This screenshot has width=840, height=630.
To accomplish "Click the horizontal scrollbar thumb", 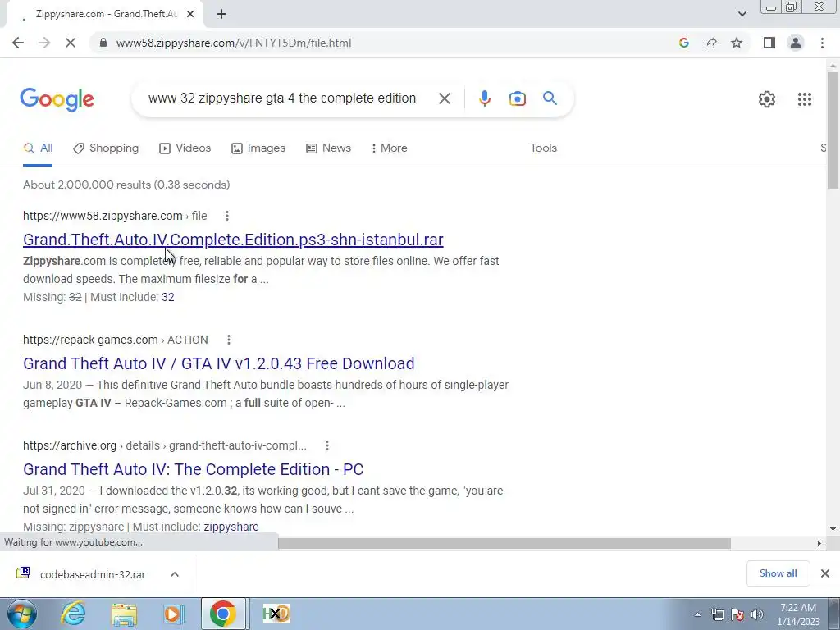I will (504, 543).
